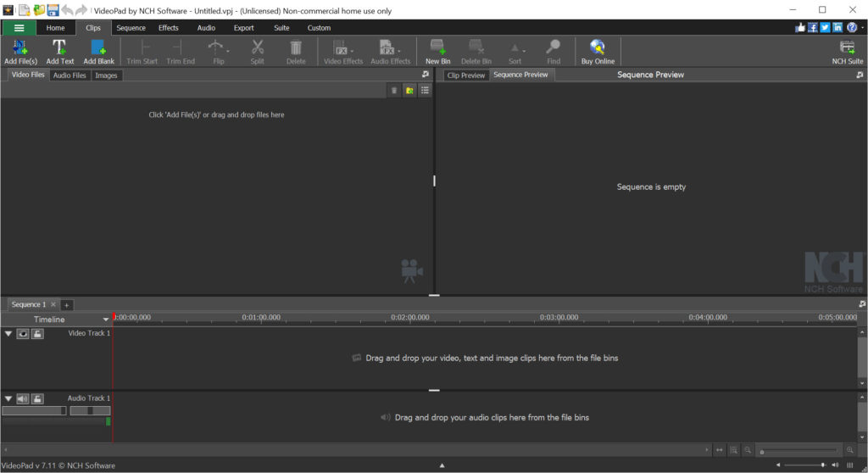The width and height of the screenshot is (868, 473).
Task: Expand the status bar up arrow
Action: pyautogui.click(x=442, y=466)
